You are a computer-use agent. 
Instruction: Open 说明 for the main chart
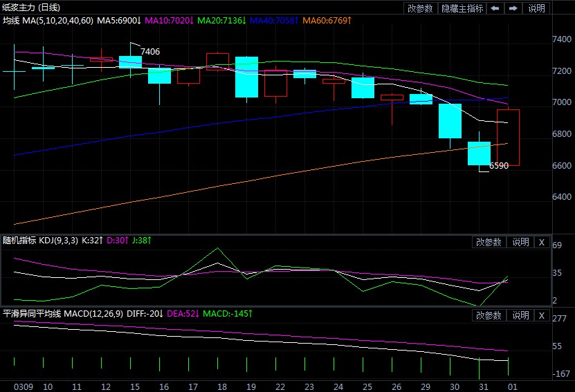click(536, 8)
